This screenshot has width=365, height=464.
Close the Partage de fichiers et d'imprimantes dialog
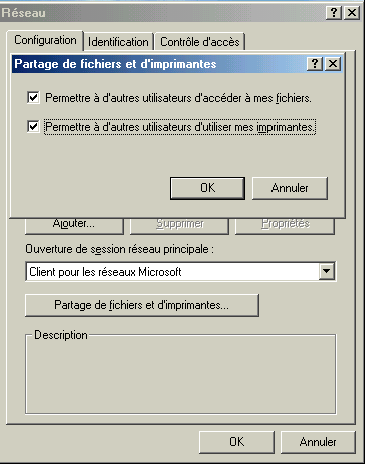(333, 63)
